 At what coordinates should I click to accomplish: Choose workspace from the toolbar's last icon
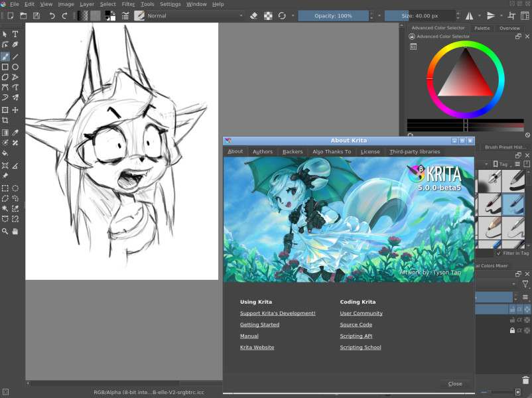point(525,16)
